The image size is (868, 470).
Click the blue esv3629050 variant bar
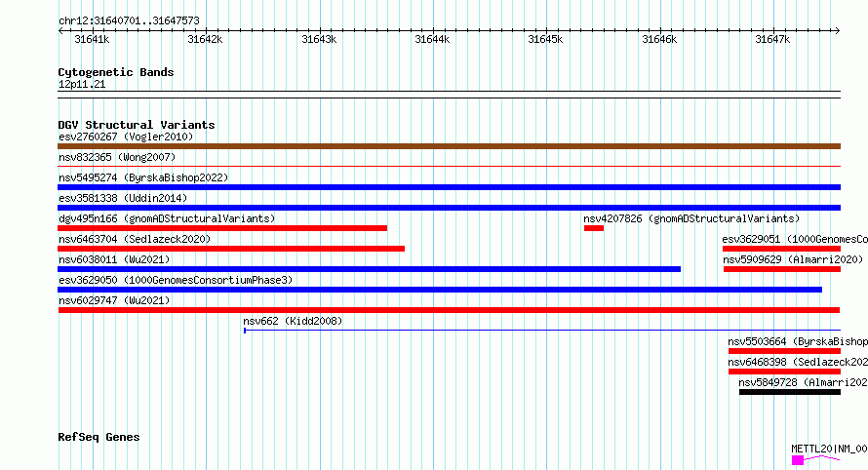[440, 290]
